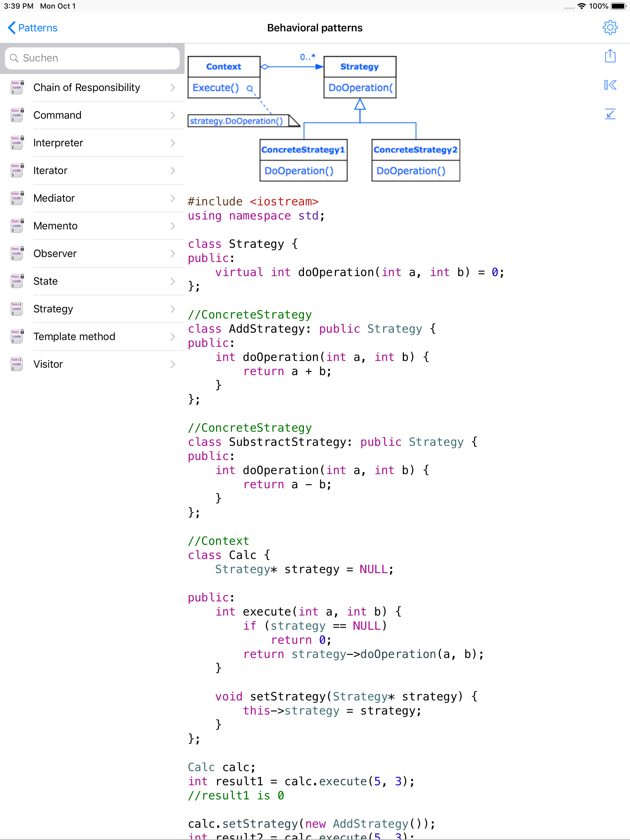The width and height of the screenshot is (630, 840).
Task: Tap the Mediator locked code icon
Action: tap(17, 198)
